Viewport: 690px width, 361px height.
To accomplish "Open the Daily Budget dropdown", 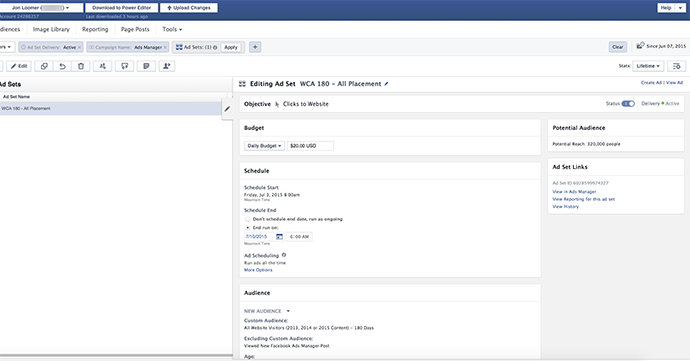I will 264,146.
